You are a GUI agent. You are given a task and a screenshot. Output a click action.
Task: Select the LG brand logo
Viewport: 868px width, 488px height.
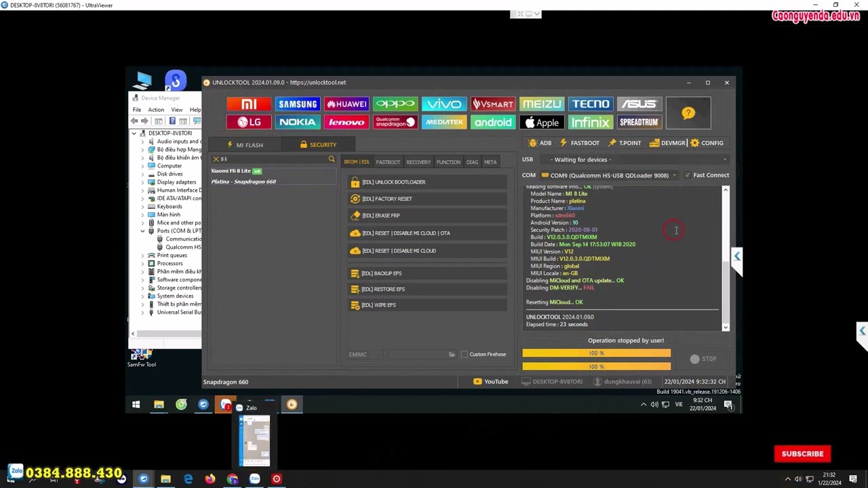(249, 122)
